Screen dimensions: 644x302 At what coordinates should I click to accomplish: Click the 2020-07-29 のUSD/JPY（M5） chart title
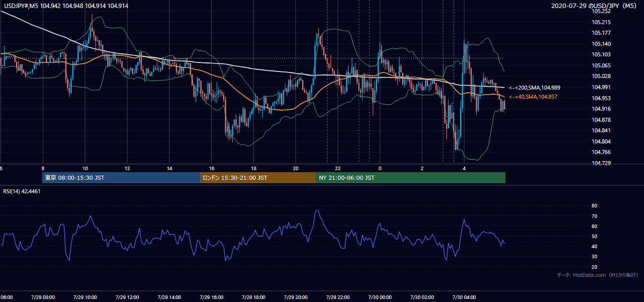click(x=595, y=6)
